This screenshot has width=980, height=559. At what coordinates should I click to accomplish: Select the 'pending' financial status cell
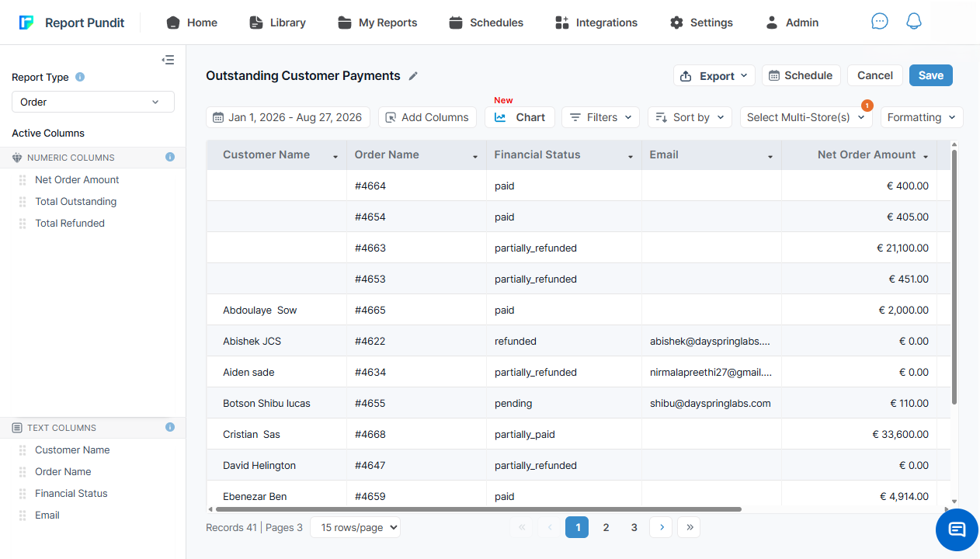pyautogui.click(x=564, y=403)
